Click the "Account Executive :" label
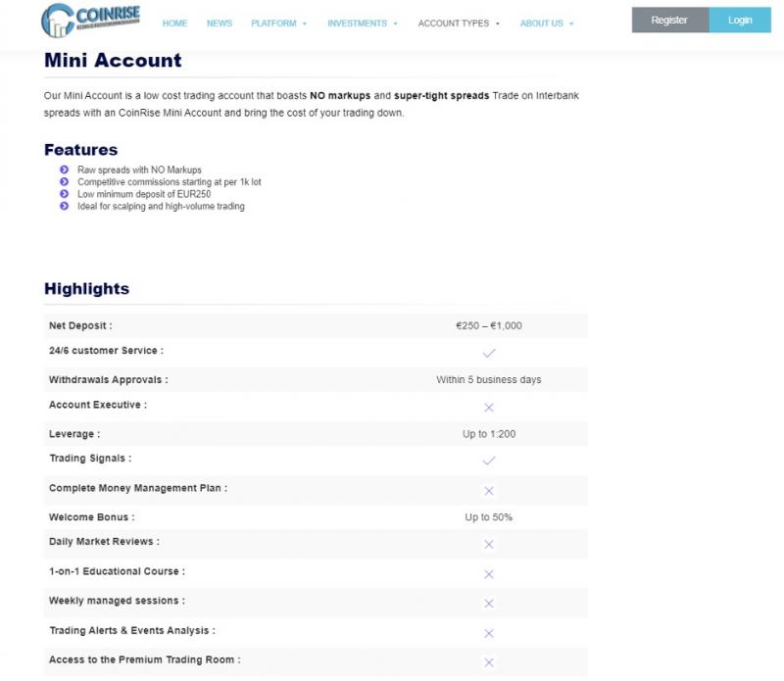 tap(98, 405)
